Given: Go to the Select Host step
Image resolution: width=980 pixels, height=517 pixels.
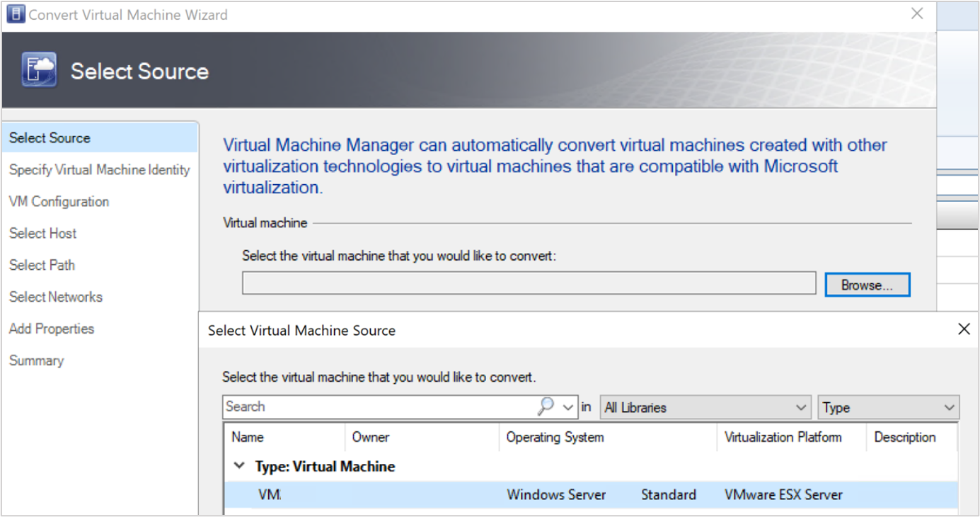Looking at the screenshot, I should click(43, 234).
